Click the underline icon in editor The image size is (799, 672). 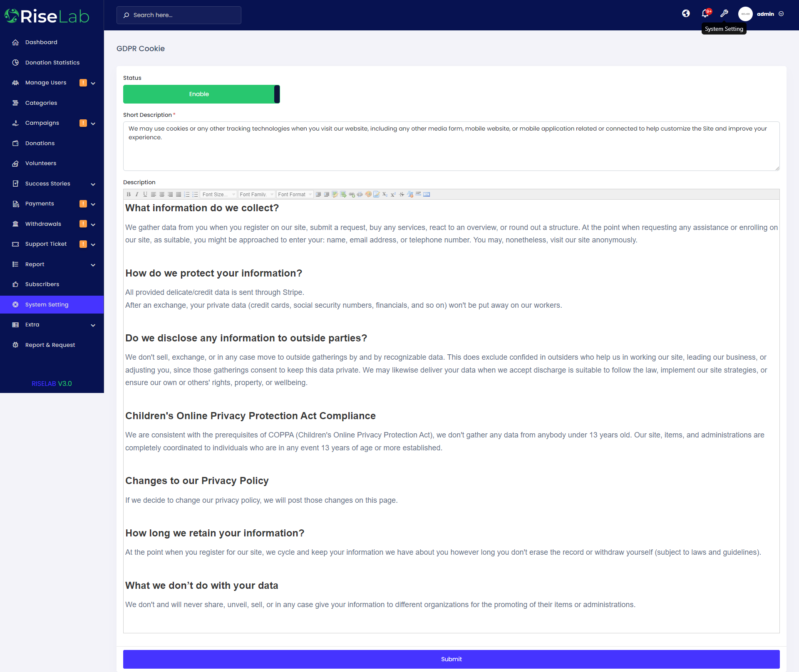tap(145, 194)
